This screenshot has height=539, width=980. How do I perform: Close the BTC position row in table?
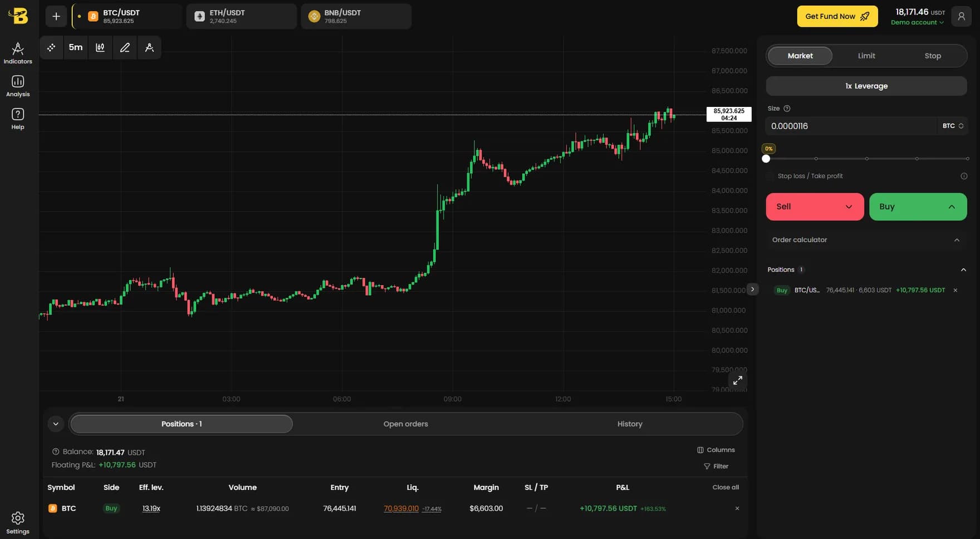pos(737,508)
